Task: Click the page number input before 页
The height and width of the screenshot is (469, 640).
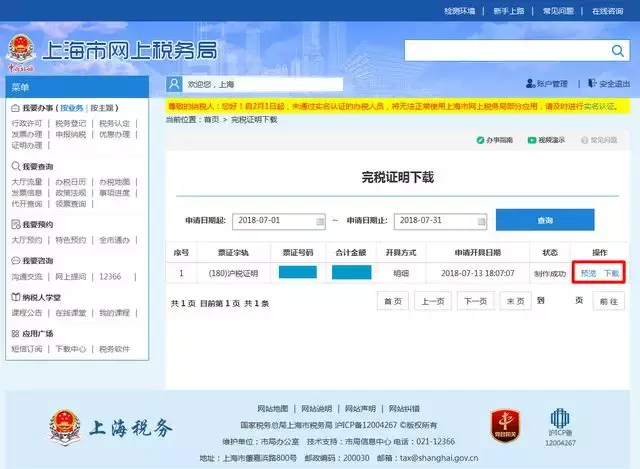Action: pos(560,301)
